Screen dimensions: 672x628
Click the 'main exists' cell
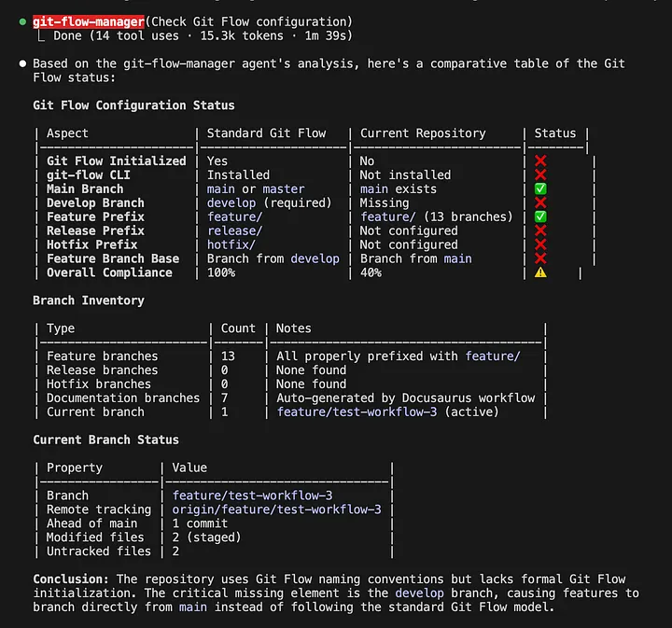point(399,188)
